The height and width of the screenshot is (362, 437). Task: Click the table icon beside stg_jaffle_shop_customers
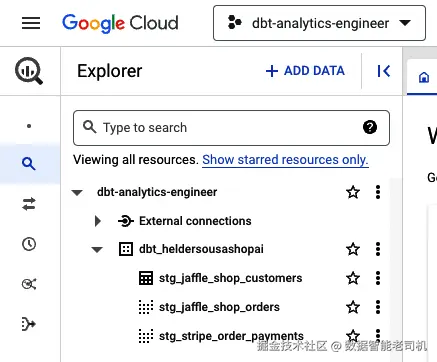pos(146,278)
